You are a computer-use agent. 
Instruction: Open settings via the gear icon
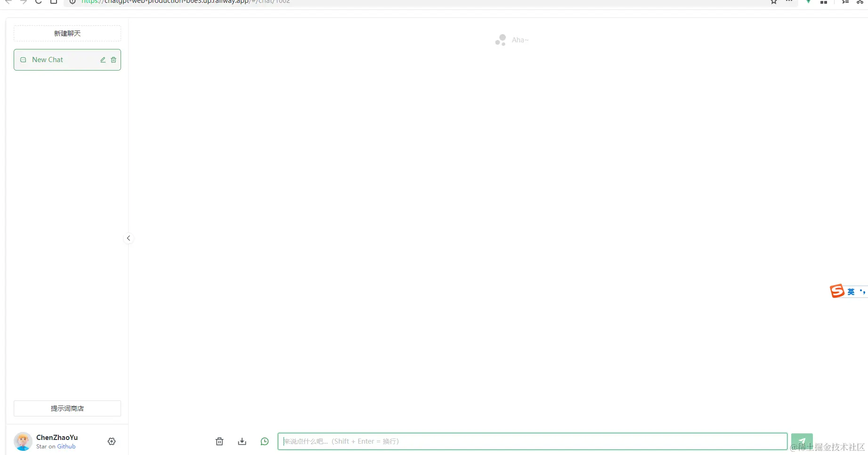(x=112, y=441)
